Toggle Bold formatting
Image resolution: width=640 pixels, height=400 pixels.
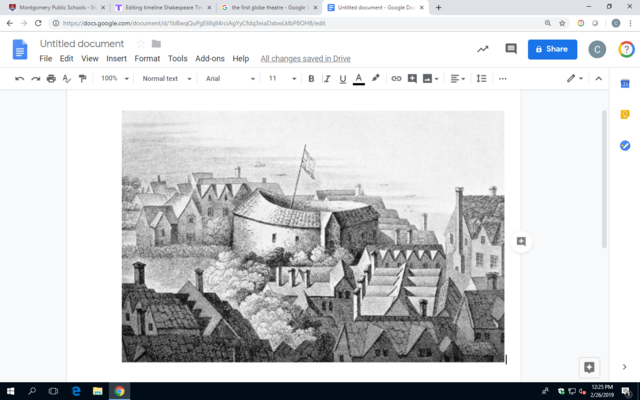click(x=311, y=78)
